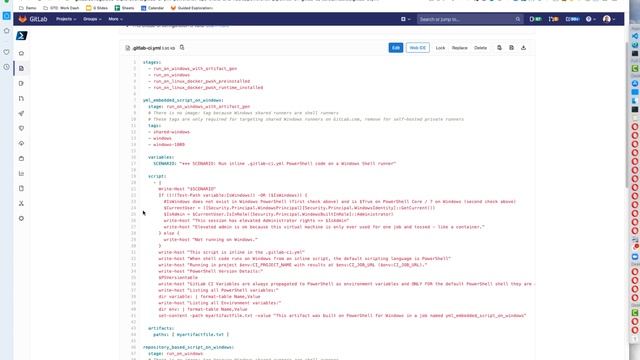Open the Sheets bookmark
The height and width of the screenshot is (360, 640).
(x=124, y=8)
